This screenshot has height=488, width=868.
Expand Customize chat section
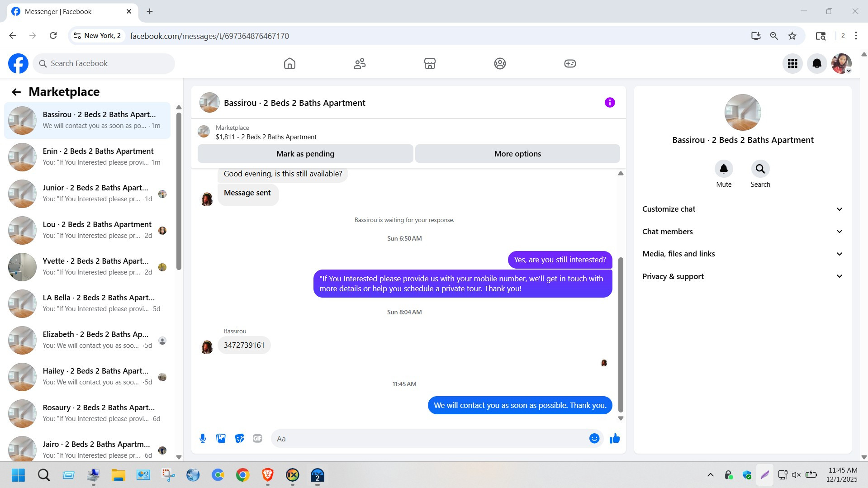(x=743, y=209)
